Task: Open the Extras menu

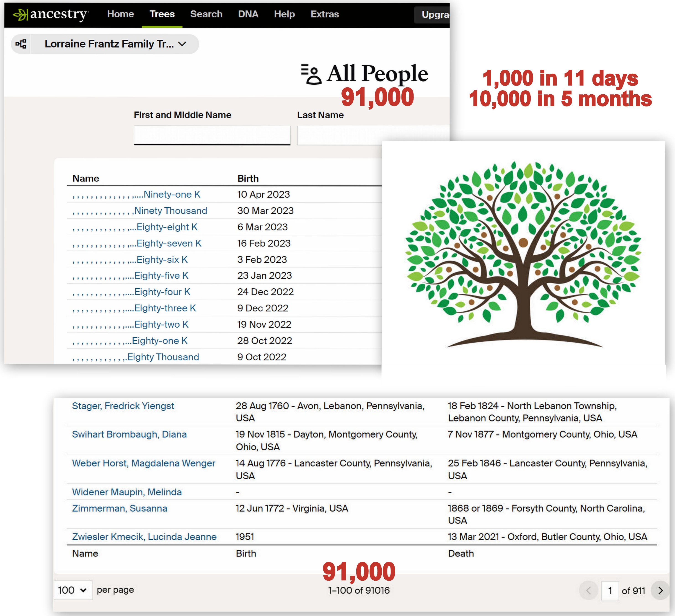Action: coord(324,14)
